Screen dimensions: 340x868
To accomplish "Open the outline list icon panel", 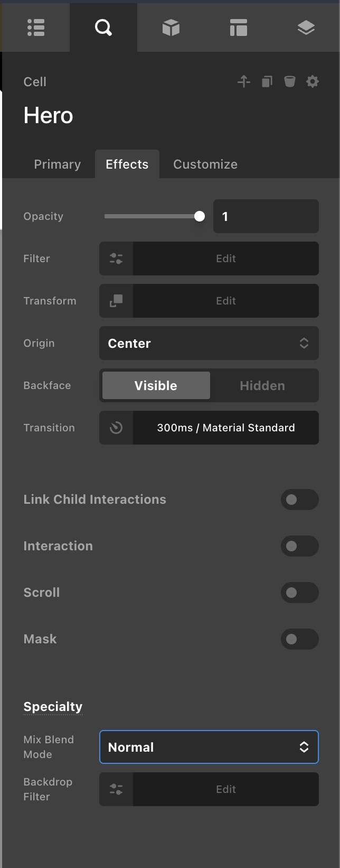I will pyautogui.click(x=36, y=27).
